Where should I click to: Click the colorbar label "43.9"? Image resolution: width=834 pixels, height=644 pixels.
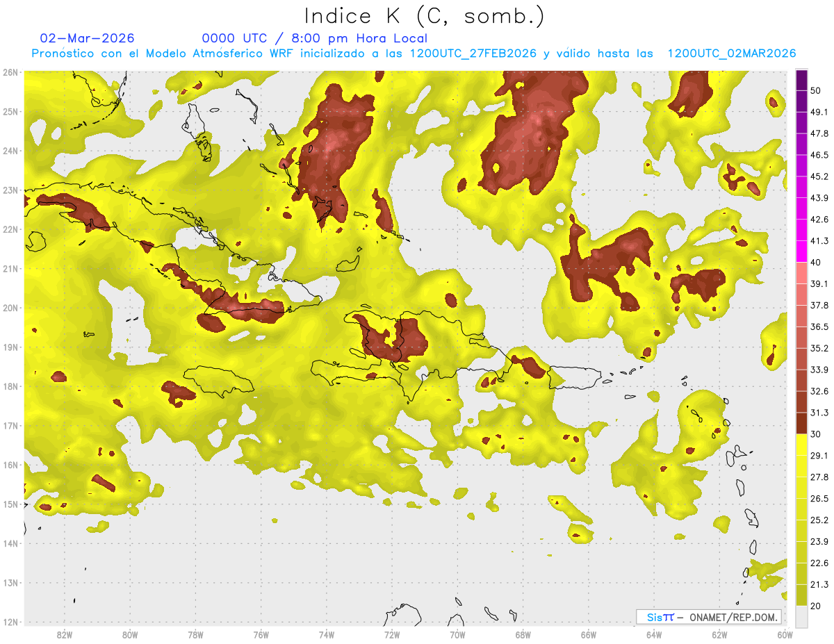pos(819,198)
